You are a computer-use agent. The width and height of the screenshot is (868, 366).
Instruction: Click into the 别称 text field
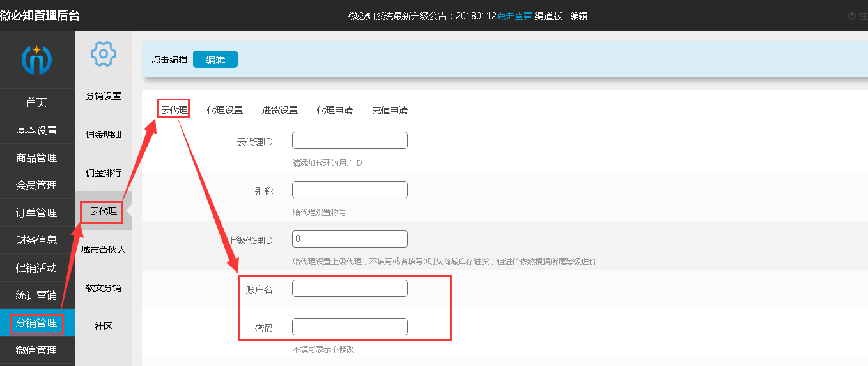pyautogui.click(x=350, y=190)
